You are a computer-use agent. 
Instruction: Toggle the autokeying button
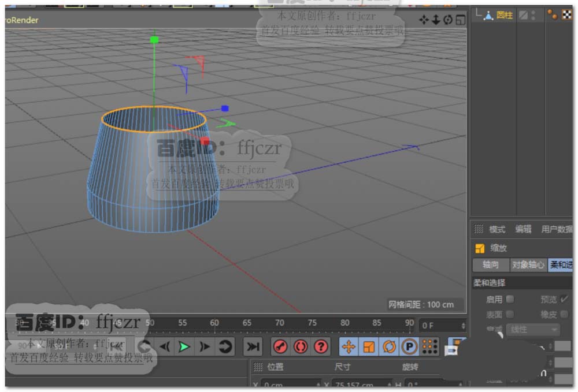pyautogui.click(x=301, y=346)
